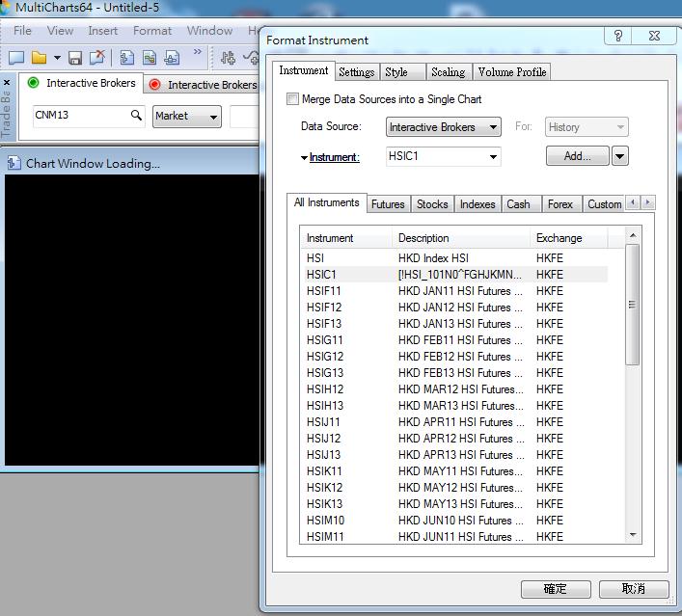Click the Help question mark in Format Instrument

[617, 36]
